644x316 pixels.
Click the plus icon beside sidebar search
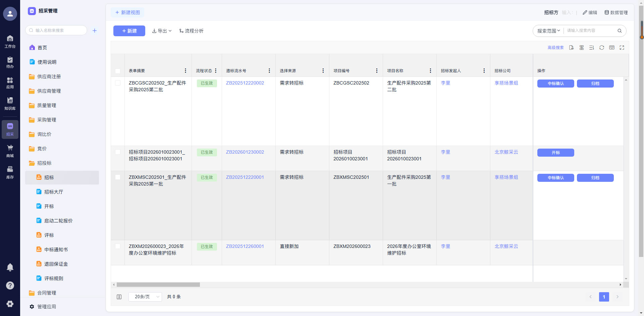tap(95, 31)
